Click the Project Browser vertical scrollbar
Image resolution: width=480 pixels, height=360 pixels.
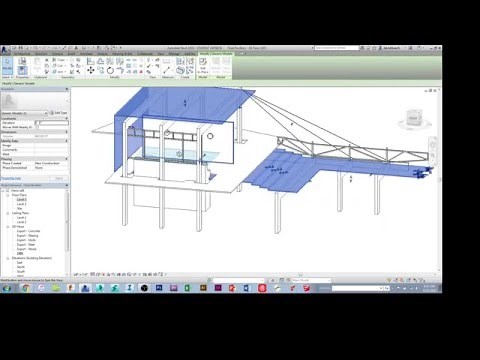[x=67, y=220]
